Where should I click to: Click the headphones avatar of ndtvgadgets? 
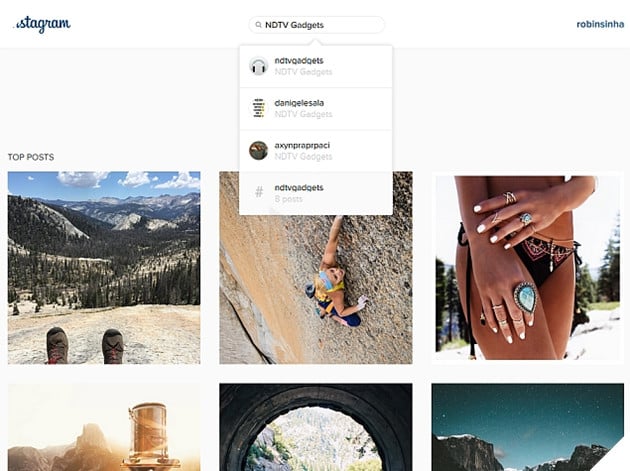coord(258,66)
